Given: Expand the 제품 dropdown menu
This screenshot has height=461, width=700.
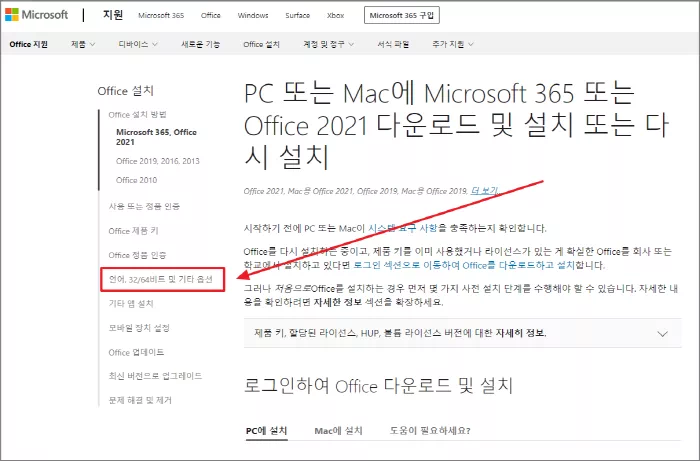Looking at the screenshot, I should [x=83, y=44].
